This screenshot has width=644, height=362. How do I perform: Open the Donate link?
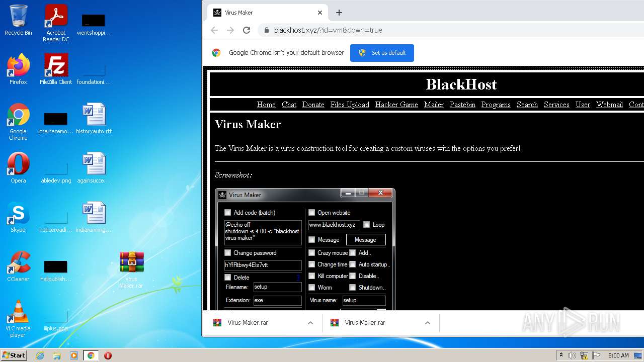[x=313, y=105]
